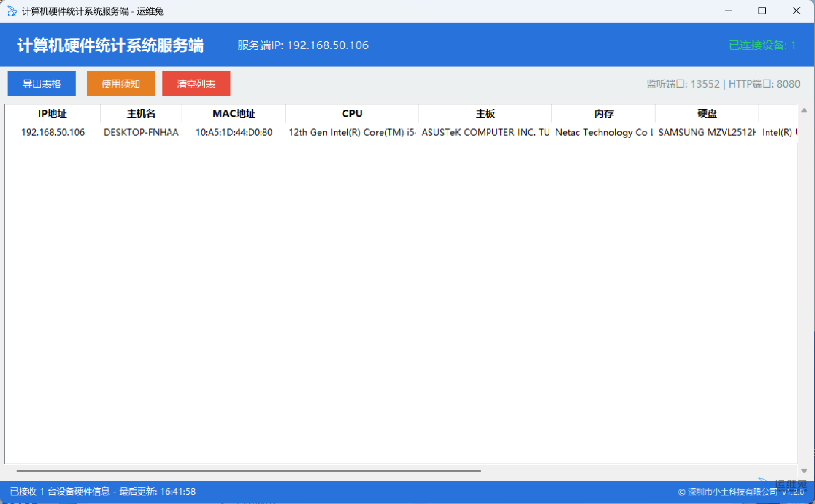Open the 使用须知 usage notice
815x504 pixels.
121,84
